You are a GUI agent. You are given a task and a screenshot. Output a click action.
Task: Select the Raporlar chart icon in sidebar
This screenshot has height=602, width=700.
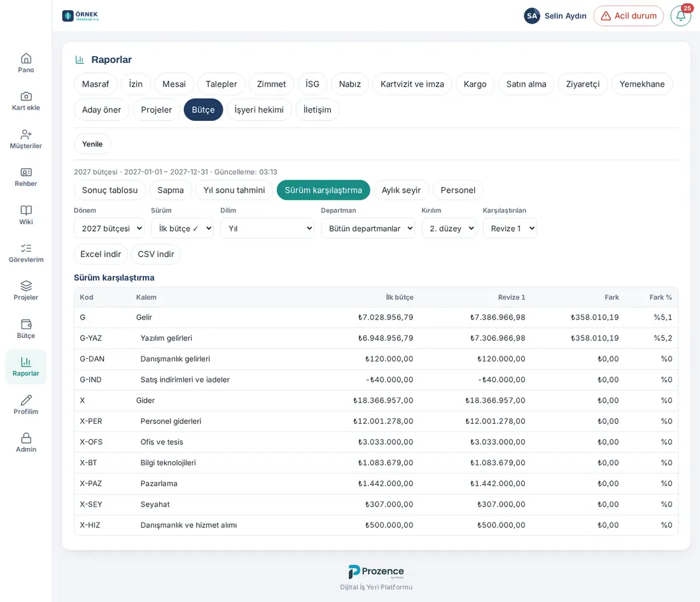(26, 362)
